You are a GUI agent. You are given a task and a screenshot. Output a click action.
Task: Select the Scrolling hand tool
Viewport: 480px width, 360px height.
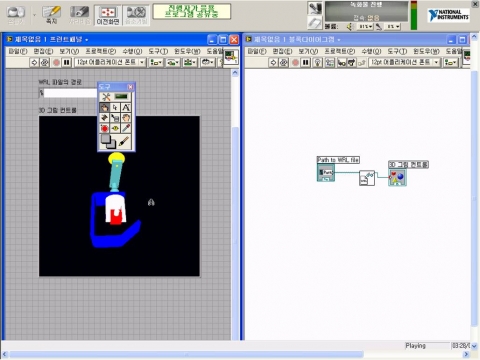pos(126,118)
